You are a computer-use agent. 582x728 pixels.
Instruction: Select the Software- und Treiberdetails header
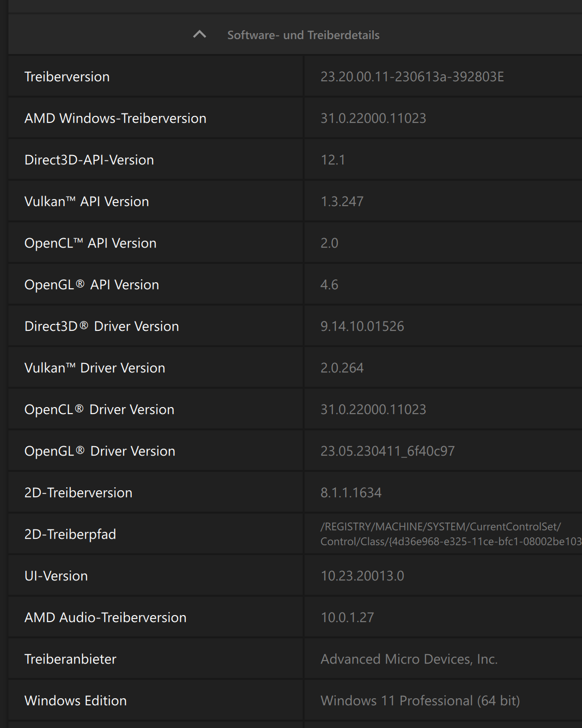pos(303,35)
